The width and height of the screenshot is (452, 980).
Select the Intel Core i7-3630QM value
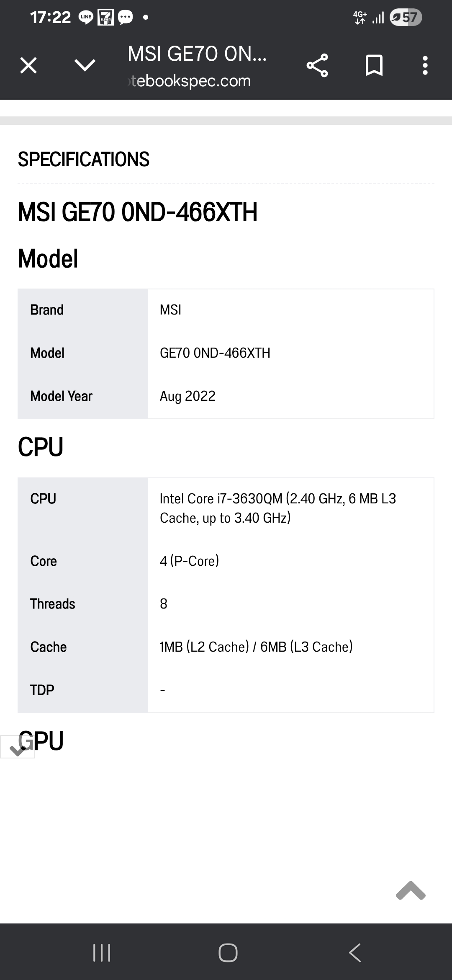tap(278, 508)
